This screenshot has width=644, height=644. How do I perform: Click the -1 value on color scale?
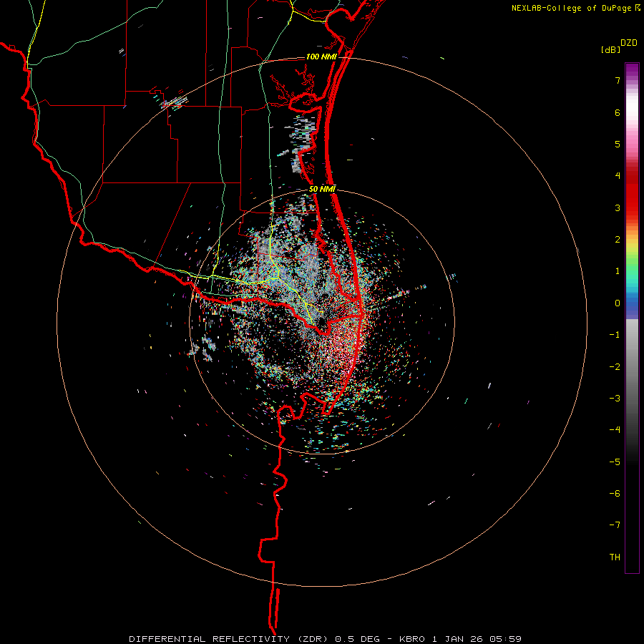(x=615, y=335)
